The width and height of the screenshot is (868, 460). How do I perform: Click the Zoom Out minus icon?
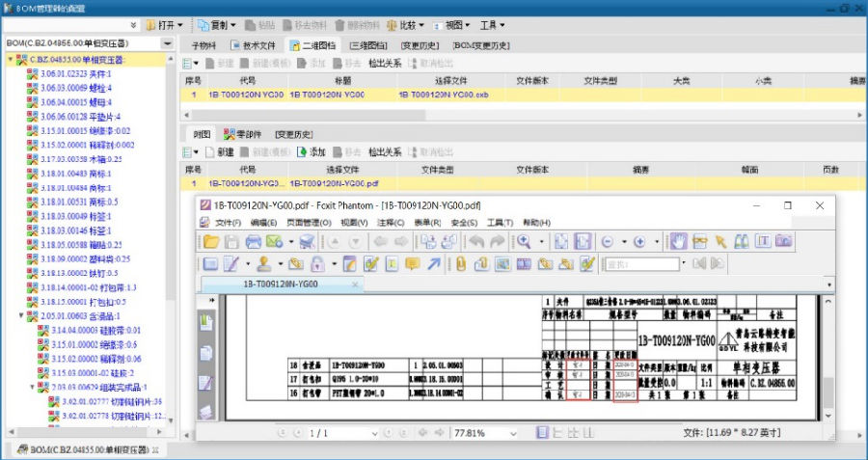[608, 241]
